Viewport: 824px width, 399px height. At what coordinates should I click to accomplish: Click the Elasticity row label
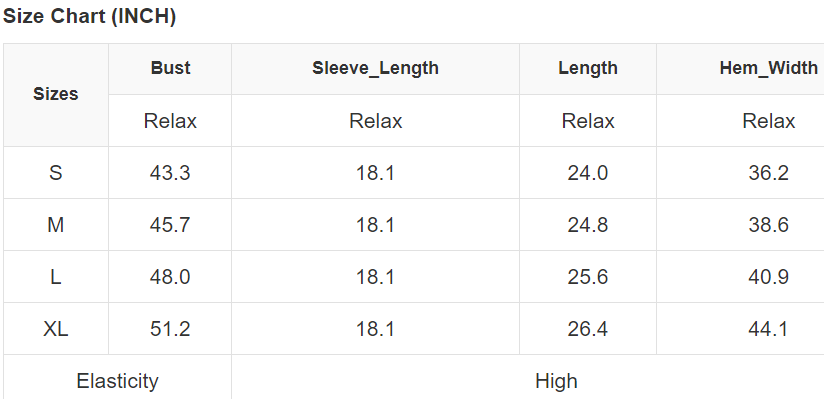click(117, 381)
